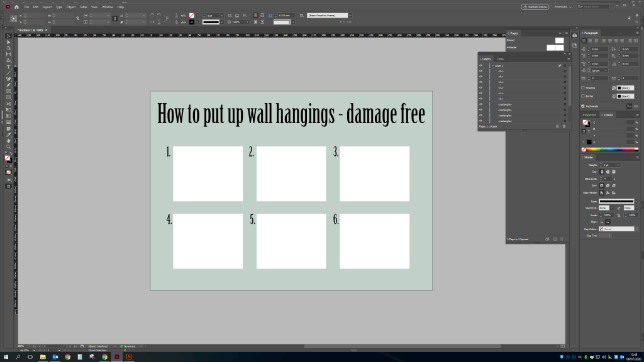Uncheck the Hyphenate checkbox
The height and width of the screenshot is (362, 644).
(x=584, y=106)
